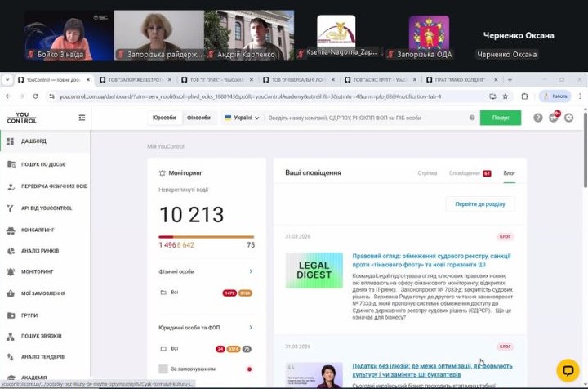Expand Юридичні особи та ФОП chevron

click(x=251, y=328)
